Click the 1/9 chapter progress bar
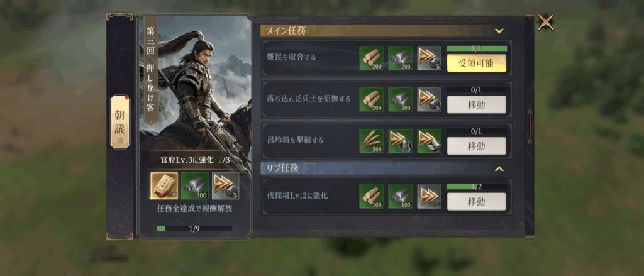Image resolution: width=644 pixels, height=276 pixels. pos(194,229)
